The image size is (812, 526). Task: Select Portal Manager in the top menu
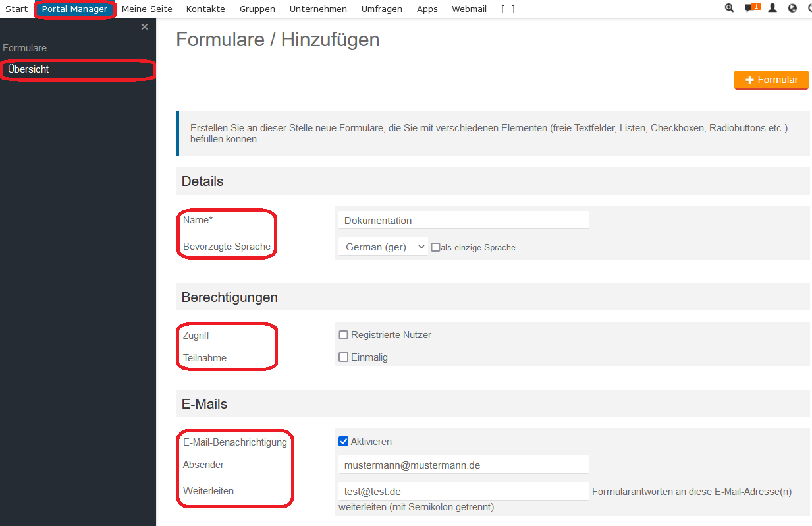click(74, 9)
